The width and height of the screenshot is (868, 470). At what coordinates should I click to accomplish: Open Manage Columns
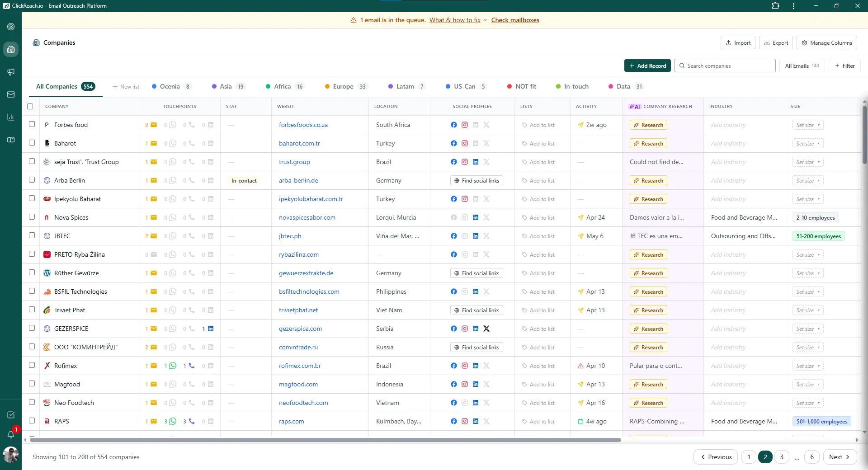click(x=826, y=42)
